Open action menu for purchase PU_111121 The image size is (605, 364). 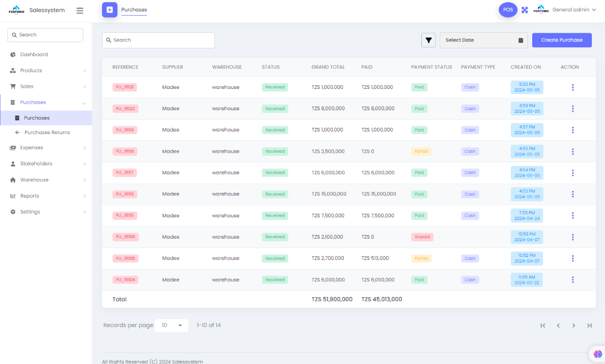coord(573,87)
